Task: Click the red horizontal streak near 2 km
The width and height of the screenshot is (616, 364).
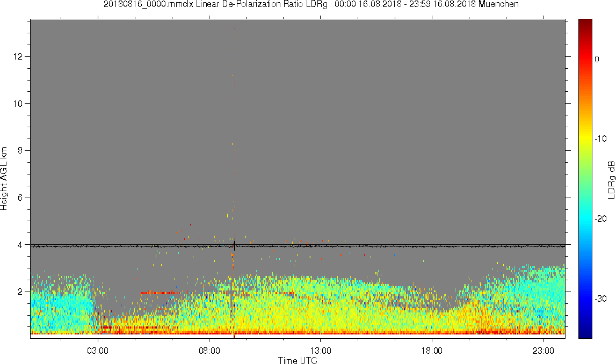Action: (158, 293)
